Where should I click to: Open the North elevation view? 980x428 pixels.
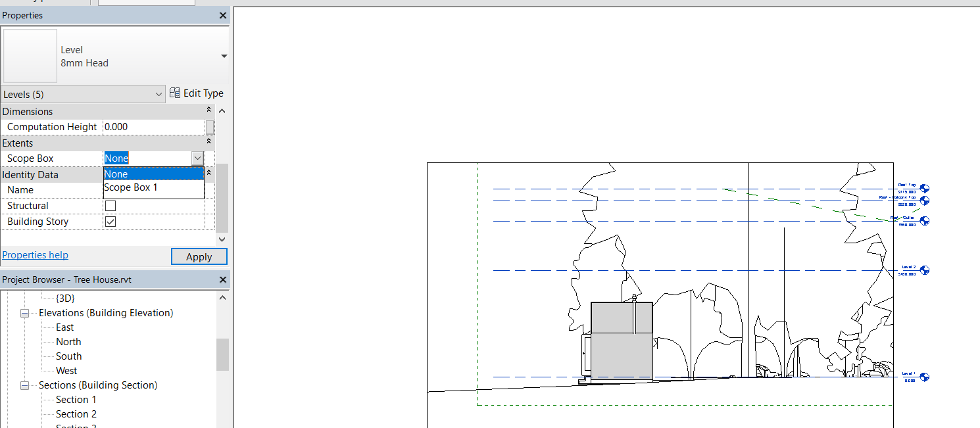[68, 342]
